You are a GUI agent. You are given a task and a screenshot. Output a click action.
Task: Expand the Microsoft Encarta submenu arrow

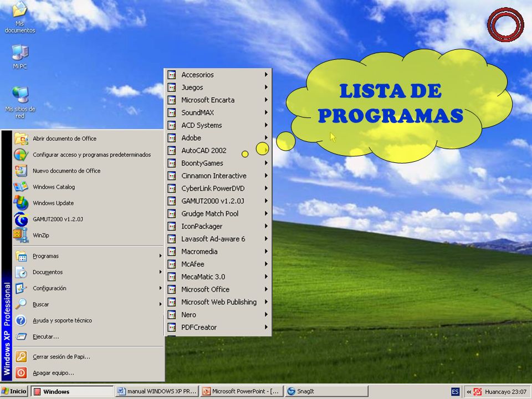267,100
